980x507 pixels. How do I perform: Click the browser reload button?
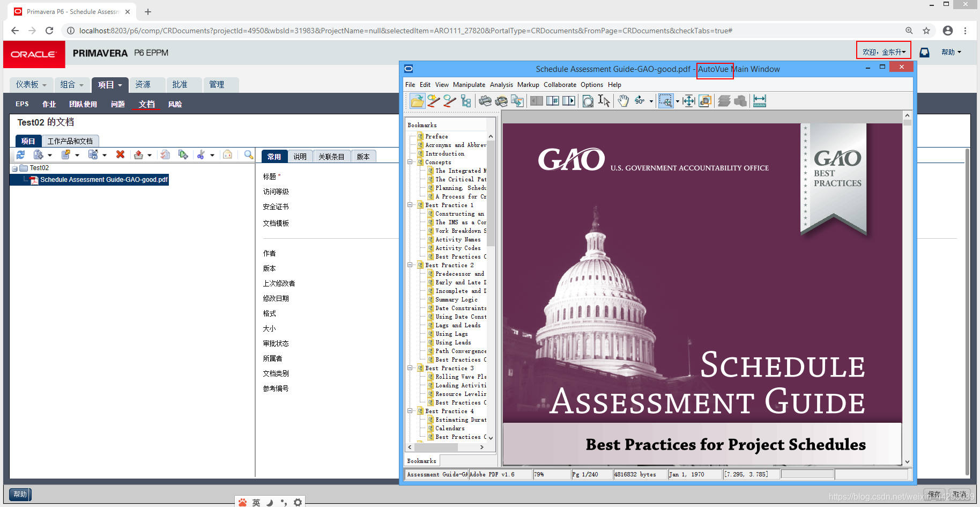click(49, 31)
